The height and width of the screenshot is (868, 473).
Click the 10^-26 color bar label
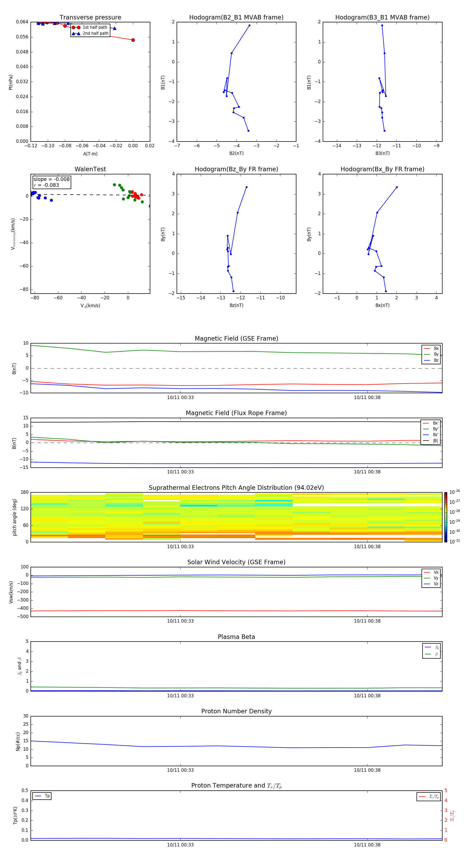[455, 492]
